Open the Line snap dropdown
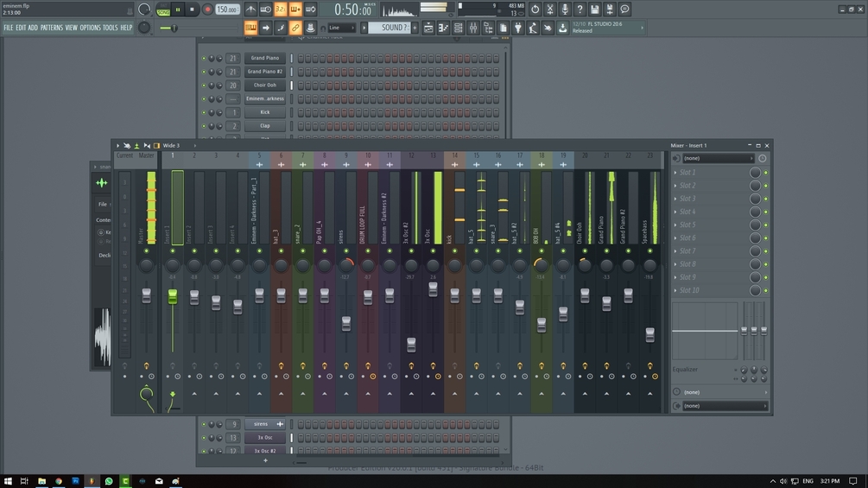Viewport: 868px width, 488px height. click(x=341, y=28)
